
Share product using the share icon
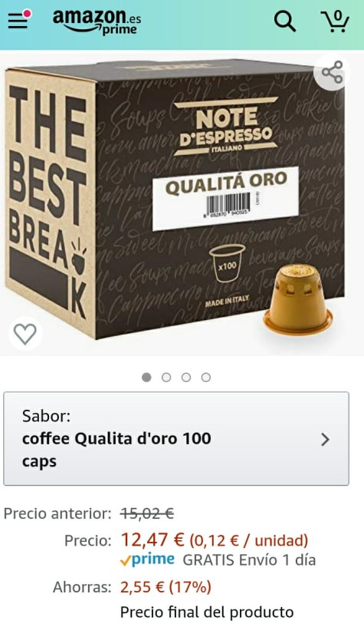tap(333, 72)
